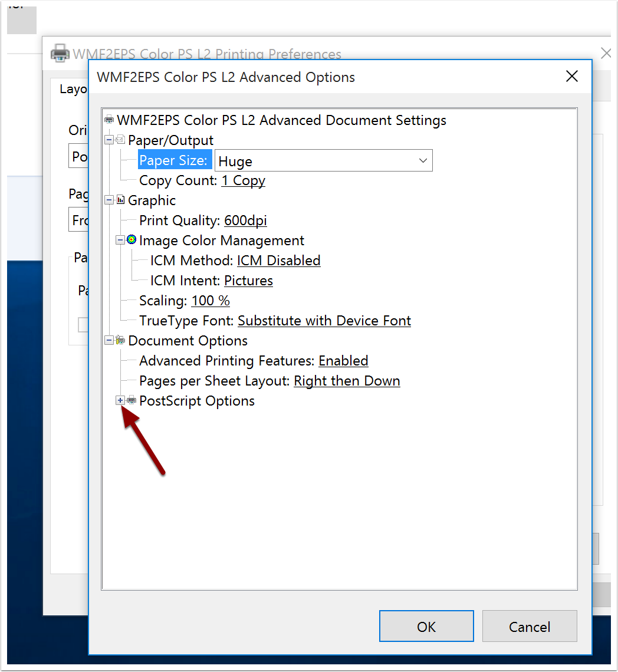
Task: Select the Advanced Document Settings root item
Action: (x=281, y=120)
